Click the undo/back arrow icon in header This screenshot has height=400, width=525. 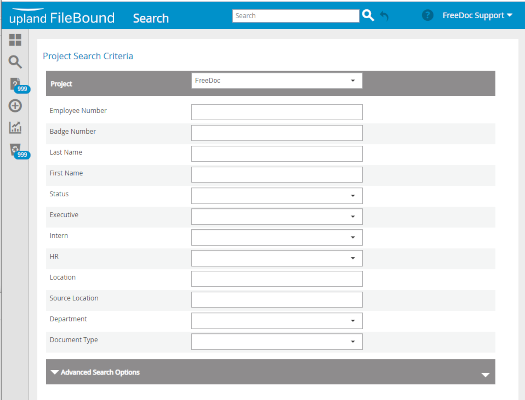point(384,15)
